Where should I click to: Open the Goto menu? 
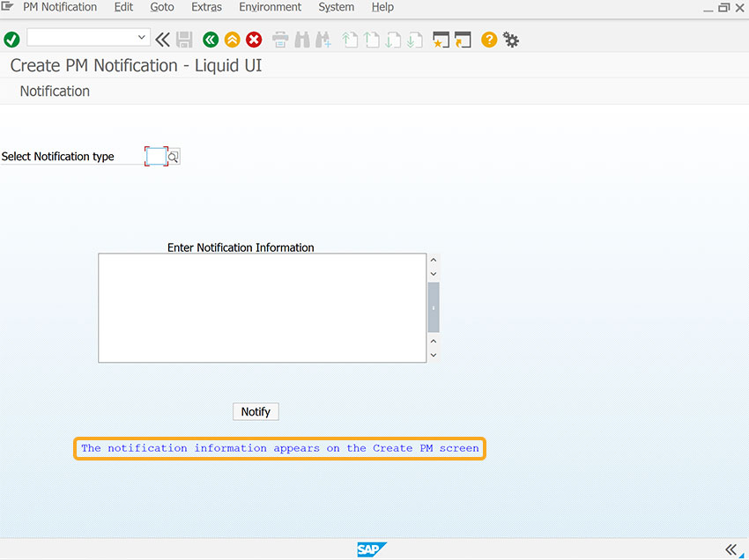162,7
